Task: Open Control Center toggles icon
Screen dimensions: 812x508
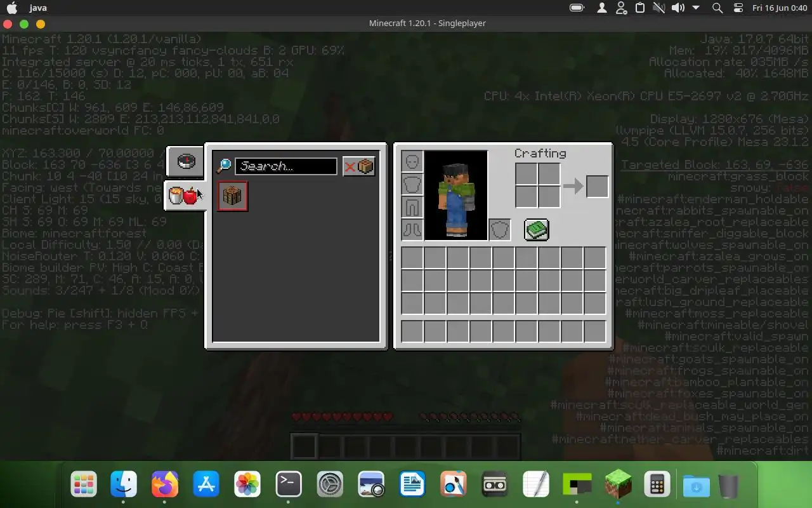Action: tap(738, 8)
